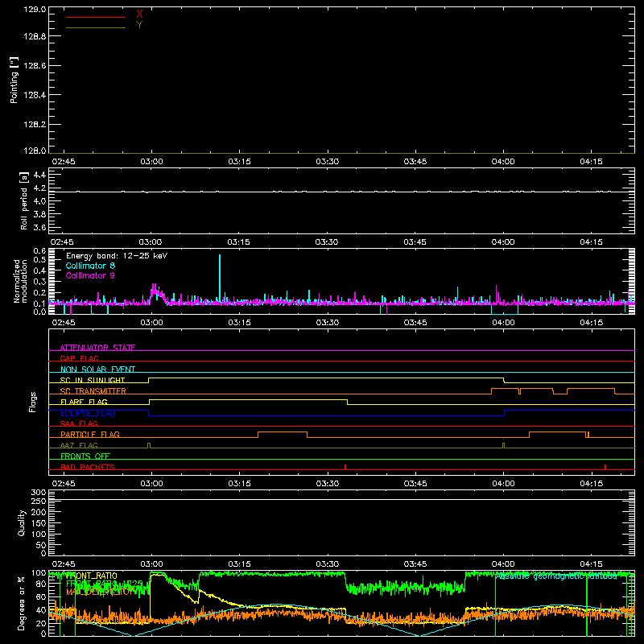Click the 'PARTICLE_FLAG' label
Screen dimensions: 644x644
tap(90, 434)
